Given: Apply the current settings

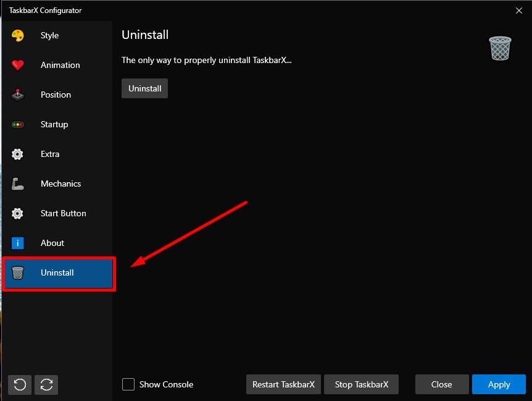Looking at the screenshot, I should tap(499, 384).
